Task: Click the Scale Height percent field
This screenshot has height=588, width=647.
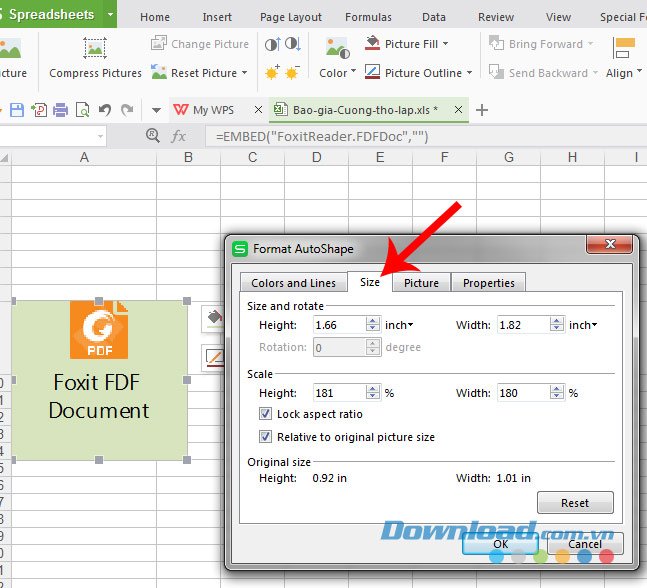Action: click(339, 393)
